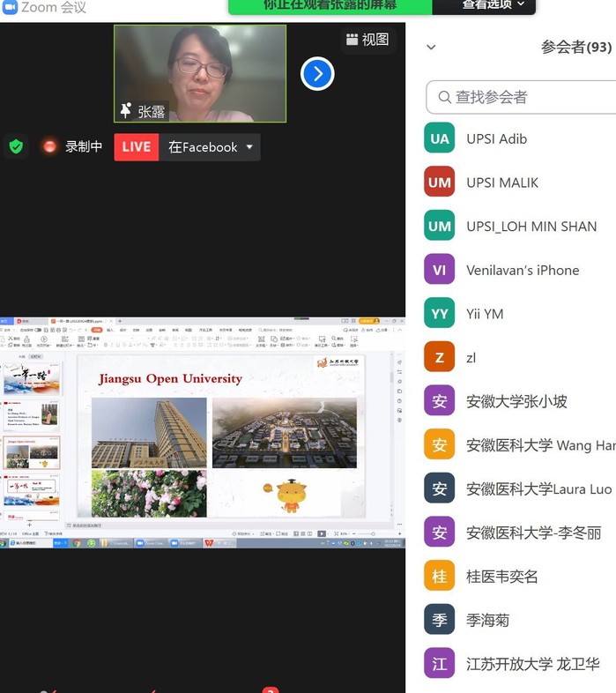Viewport: 616px width, 693px height.
Task: Click the YY avatar for Yii YM
Action: coord(439,314)
